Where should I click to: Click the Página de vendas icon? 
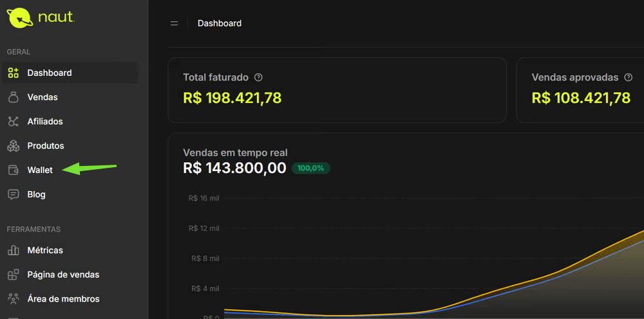click(13, 275)
